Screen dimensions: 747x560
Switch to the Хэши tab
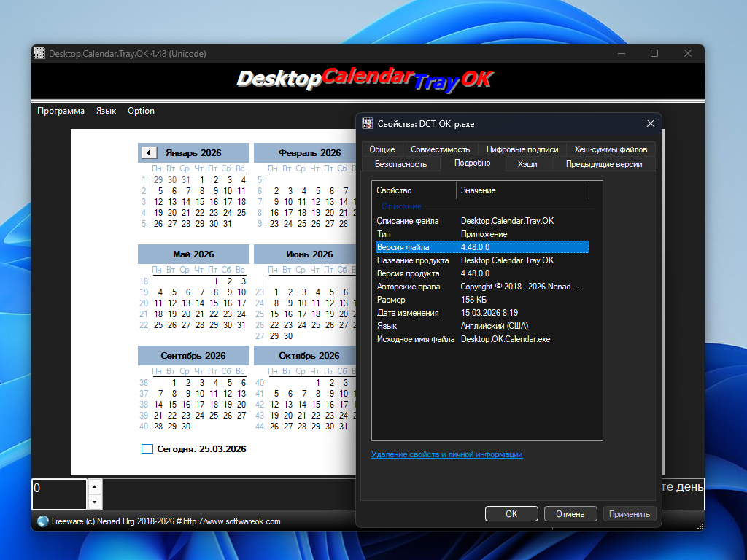(527, 164)
